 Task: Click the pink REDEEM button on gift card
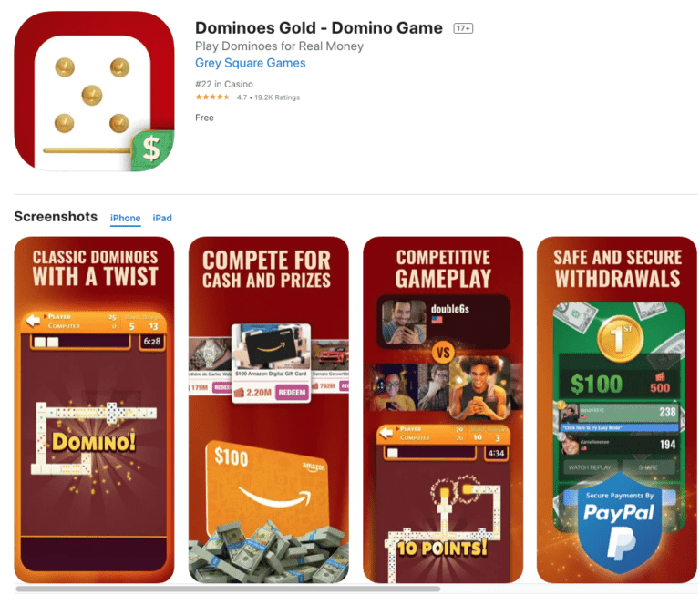(x=292, y=393)
